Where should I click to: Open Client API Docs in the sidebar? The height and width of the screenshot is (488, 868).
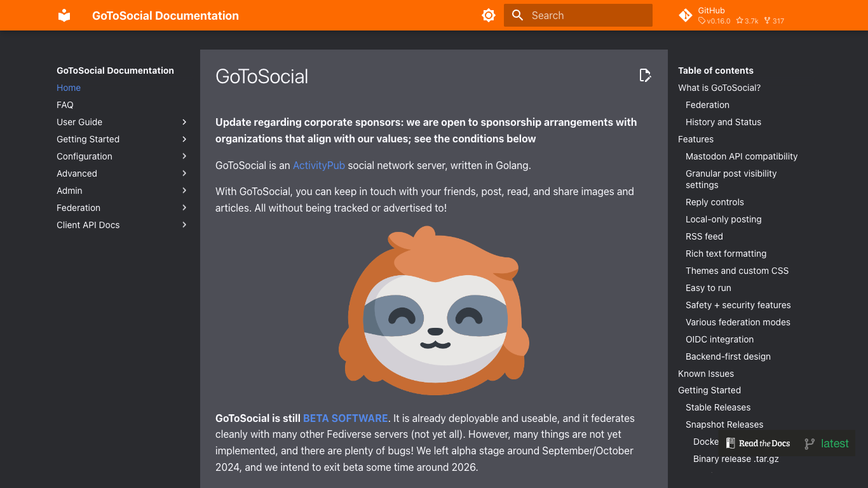click(x=88, y=225)
